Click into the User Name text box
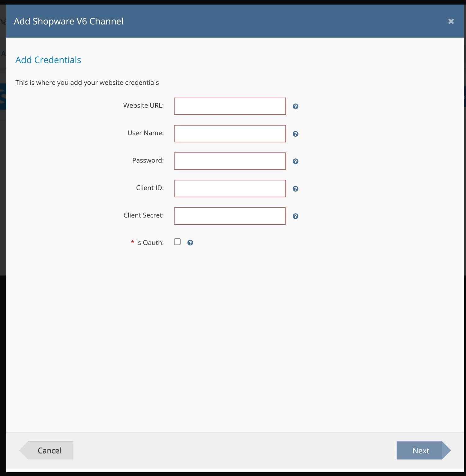The image size is (466, 476). point(229,134)
